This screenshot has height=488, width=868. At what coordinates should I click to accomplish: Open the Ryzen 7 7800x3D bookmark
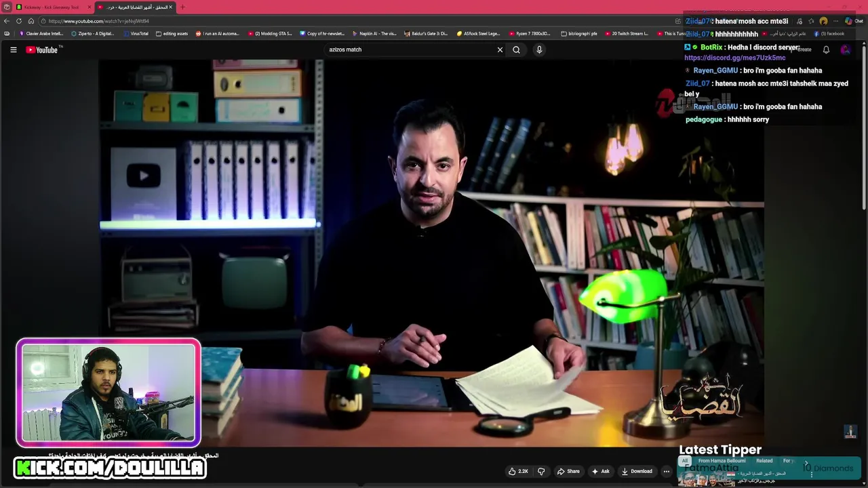(530, 33)
